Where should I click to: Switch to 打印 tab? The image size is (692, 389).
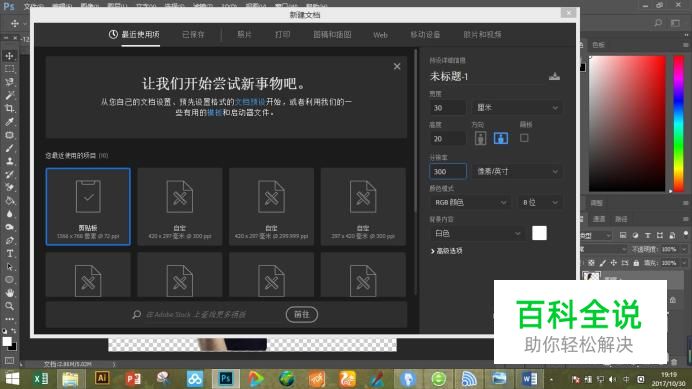pos(282,34)
